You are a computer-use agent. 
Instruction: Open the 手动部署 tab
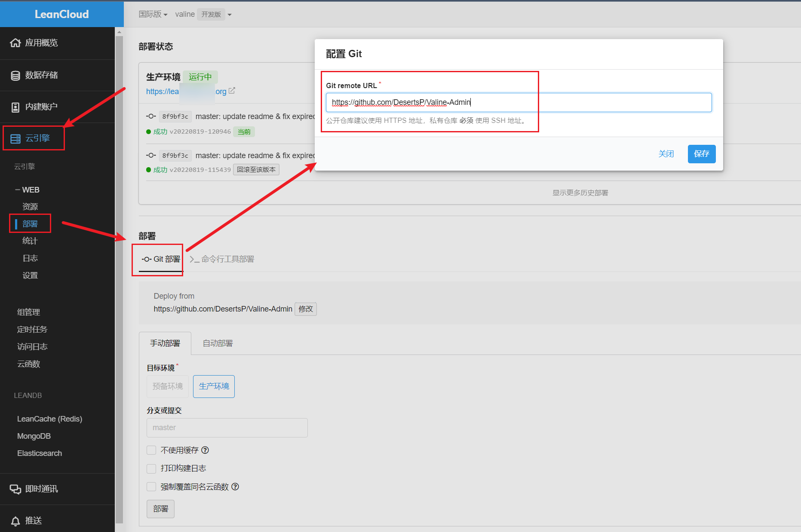pyautogui.click(x=165, y=343)
